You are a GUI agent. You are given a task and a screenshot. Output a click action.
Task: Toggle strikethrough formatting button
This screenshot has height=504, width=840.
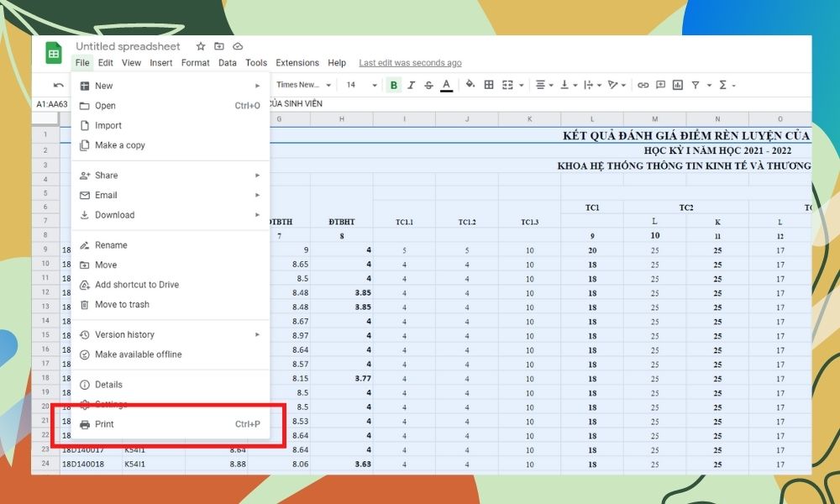(428, 85)
